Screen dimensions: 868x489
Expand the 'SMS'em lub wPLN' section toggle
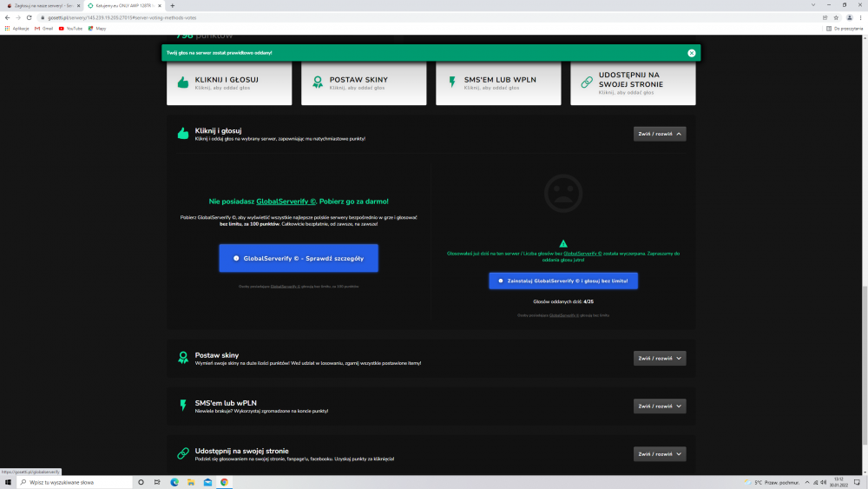pyautogui.click(x=660, y=406)
